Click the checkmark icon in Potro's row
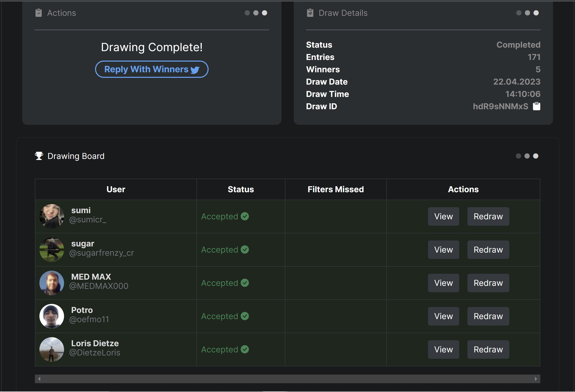Screen dimensions: 575x392 pos(245,316)
